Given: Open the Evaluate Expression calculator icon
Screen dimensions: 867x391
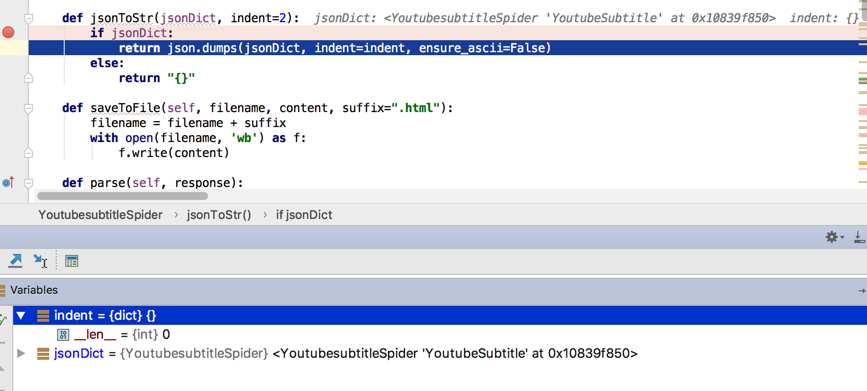Looking at the screenshot, I should tap(71, 261).
